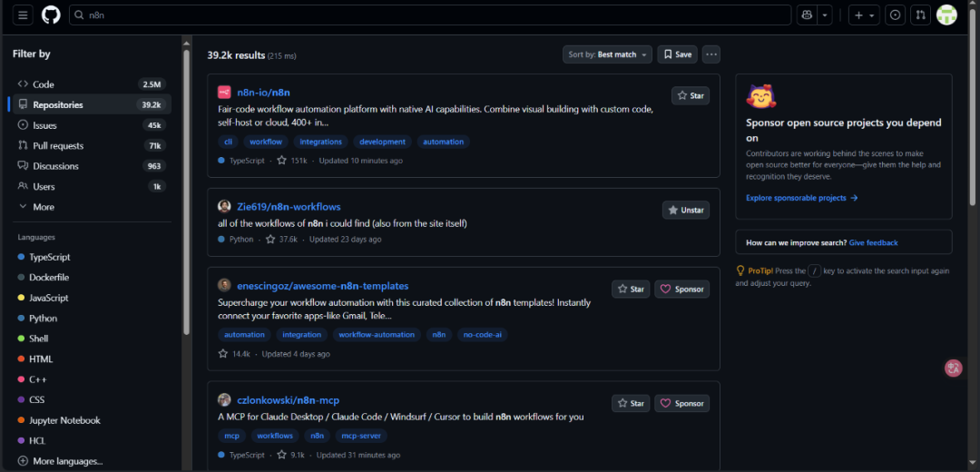
Task: Sponsor czlonkowski via heart button
Action: 681,403
